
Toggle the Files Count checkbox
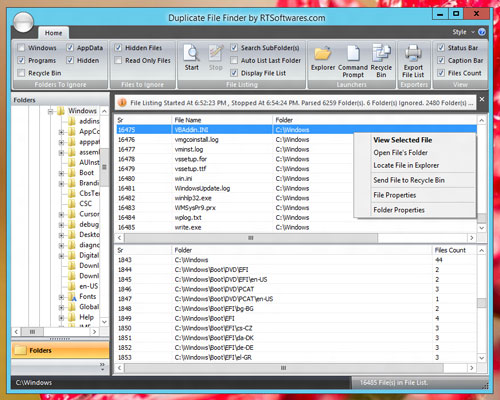coord(441,73)
